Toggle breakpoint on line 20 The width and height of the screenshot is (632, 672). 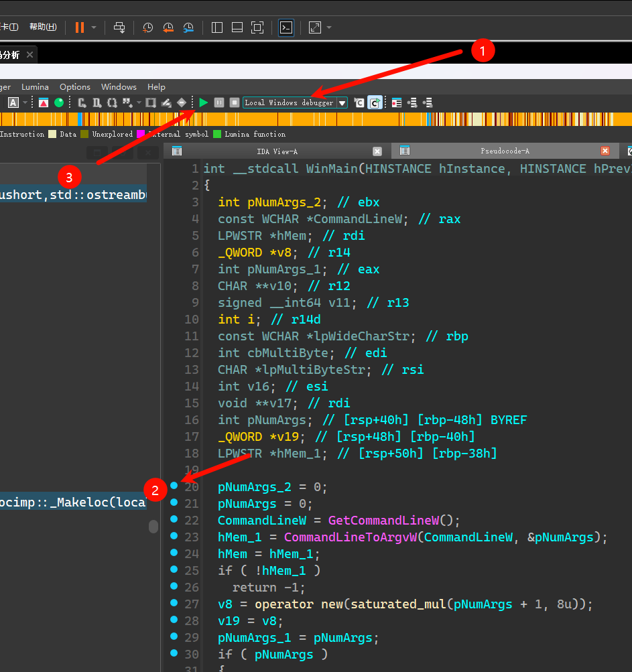coord(174,485)
